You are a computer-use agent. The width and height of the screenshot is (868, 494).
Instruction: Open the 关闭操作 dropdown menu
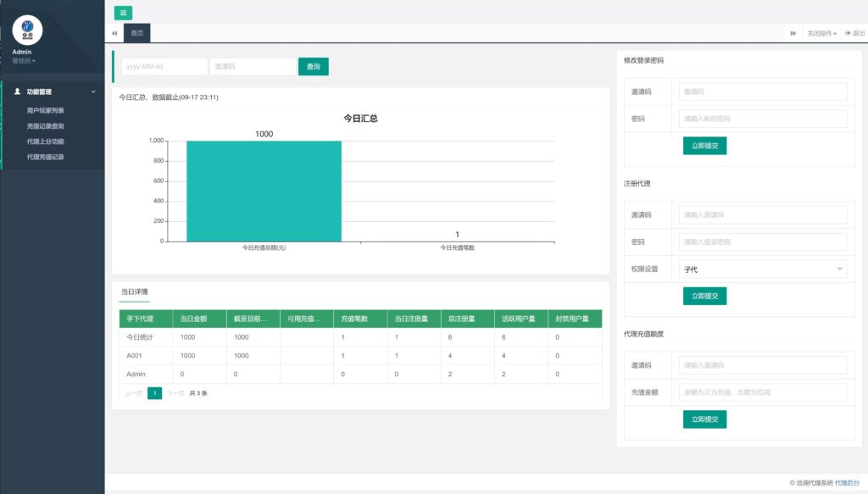click(821, 33)
